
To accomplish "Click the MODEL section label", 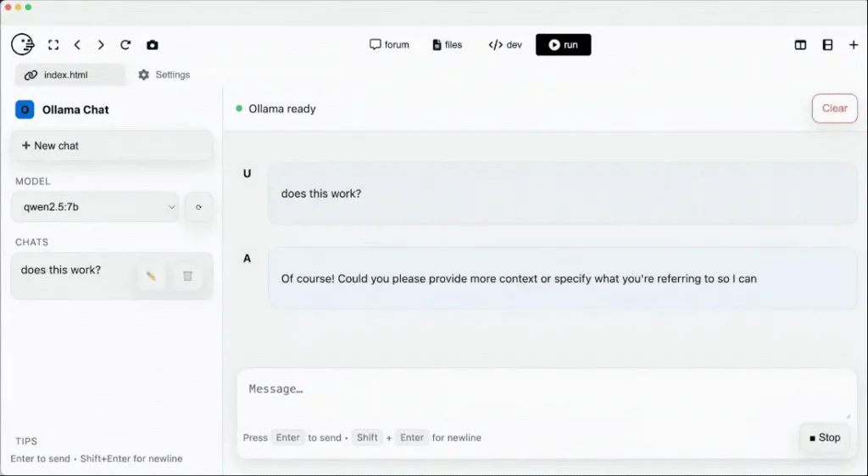I will tap(33, 182).
